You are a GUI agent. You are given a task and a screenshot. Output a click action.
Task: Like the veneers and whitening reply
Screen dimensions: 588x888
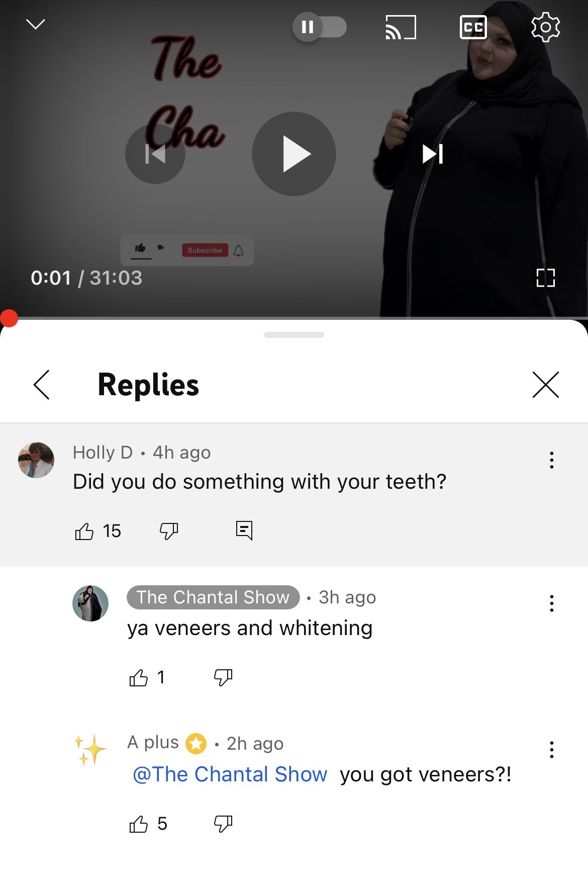pyautogui.click(x=139, y=678)
